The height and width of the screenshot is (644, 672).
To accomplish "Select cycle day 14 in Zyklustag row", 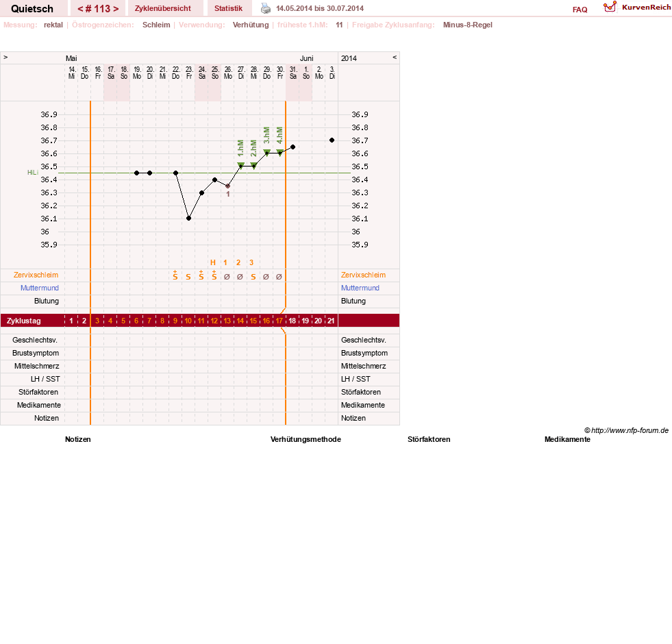I will point(240,321).
